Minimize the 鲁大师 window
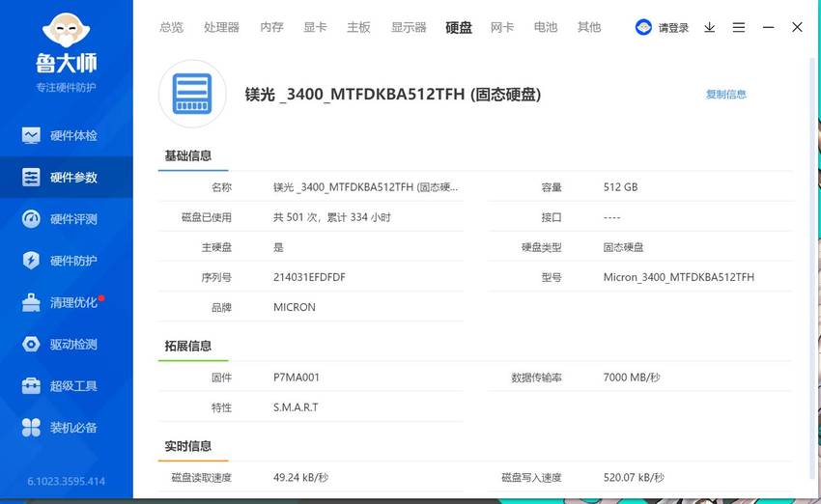Screen dimensions: 821x504 click(768, 27)
